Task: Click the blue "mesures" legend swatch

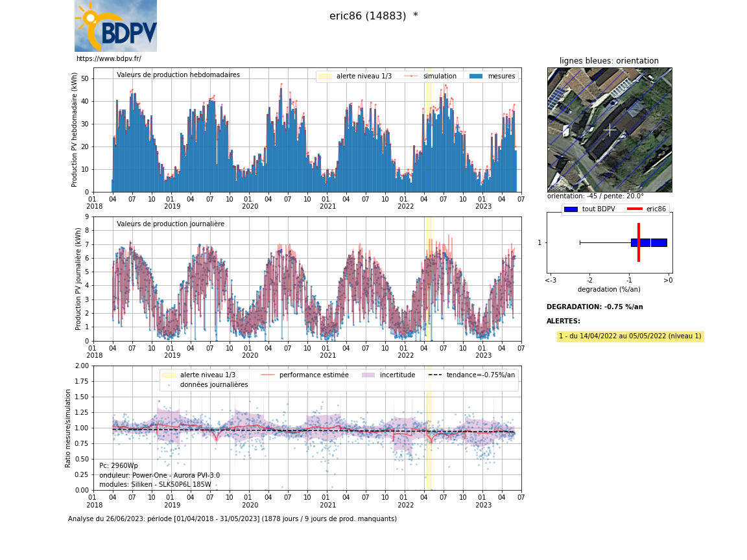Action: click(x=476, y=76)
